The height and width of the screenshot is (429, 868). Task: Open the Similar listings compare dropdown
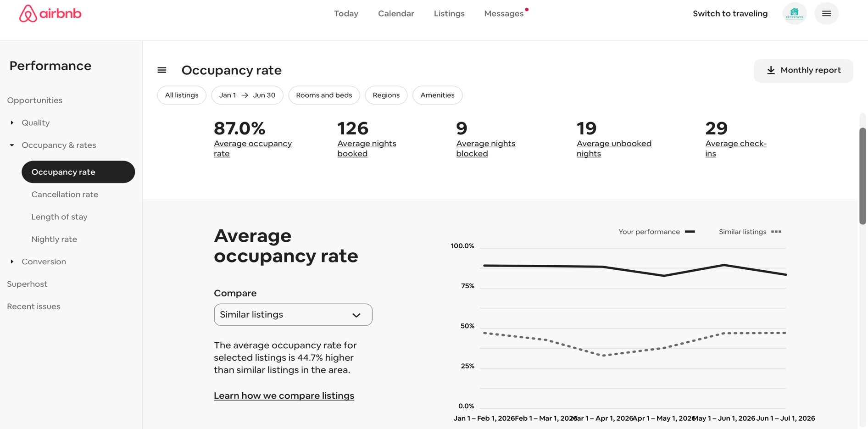pyautogui.click(x=293, y=315)
